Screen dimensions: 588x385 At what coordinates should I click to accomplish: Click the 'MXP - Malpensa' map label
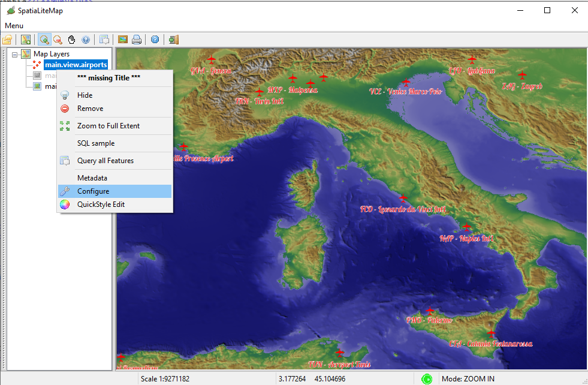coord(293,90)
